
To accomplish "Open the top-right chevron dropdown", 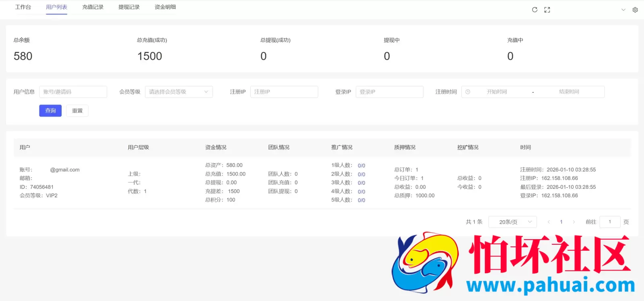I will [x=623, y=10].
